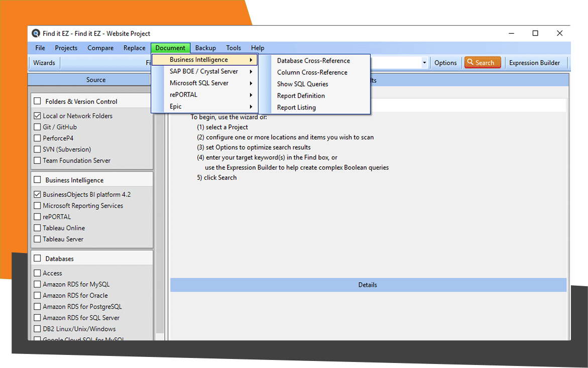Expand the Microsoft SQL Server submenu
Screen dimensions: 588x368
(x=204, y=83)
